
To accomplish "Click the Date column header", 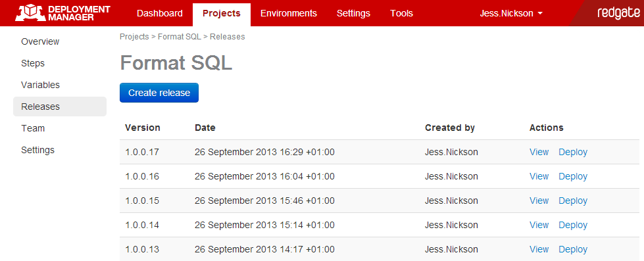I will pyautogui.click(x=205, y=128).
